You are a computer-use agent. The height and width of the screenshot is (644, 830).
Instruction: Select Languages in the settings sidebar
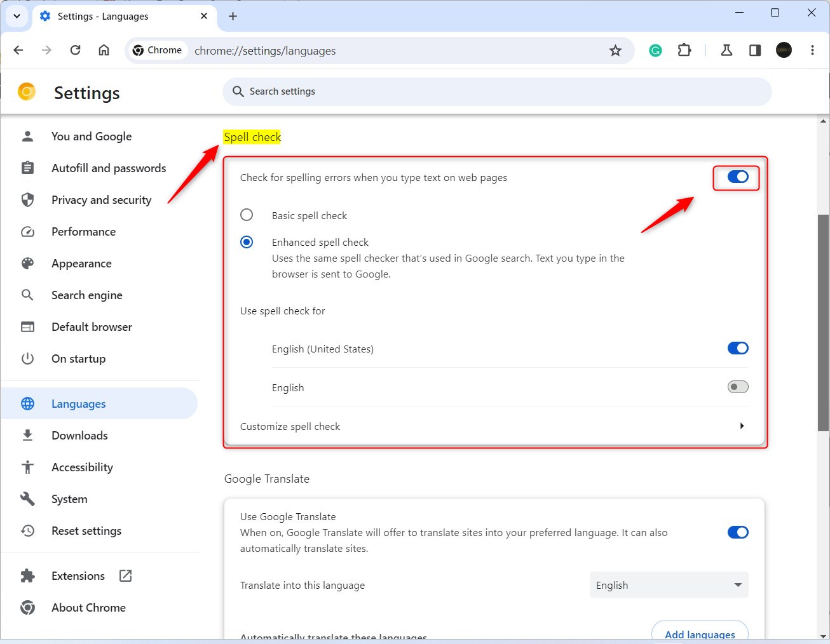[x=78, y=403]
